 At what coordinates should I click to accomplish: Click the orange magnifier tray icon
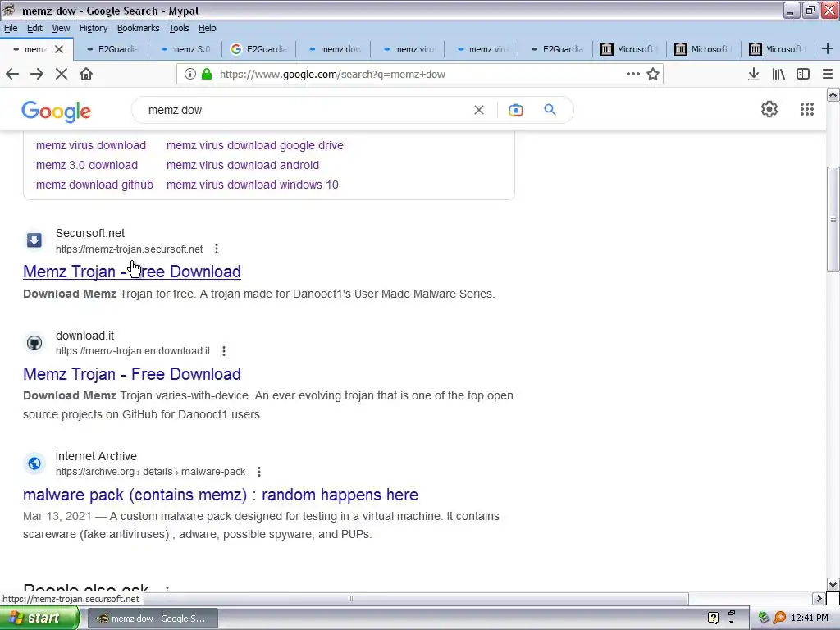point(779,619)
